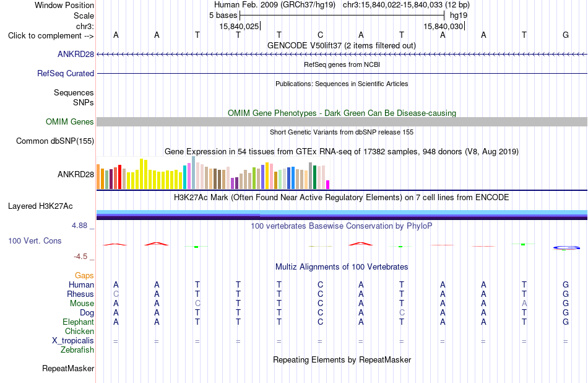Click the 'Gene Expression in 54 tissues' title
588x383 pixels.
[x=342, y=151]
